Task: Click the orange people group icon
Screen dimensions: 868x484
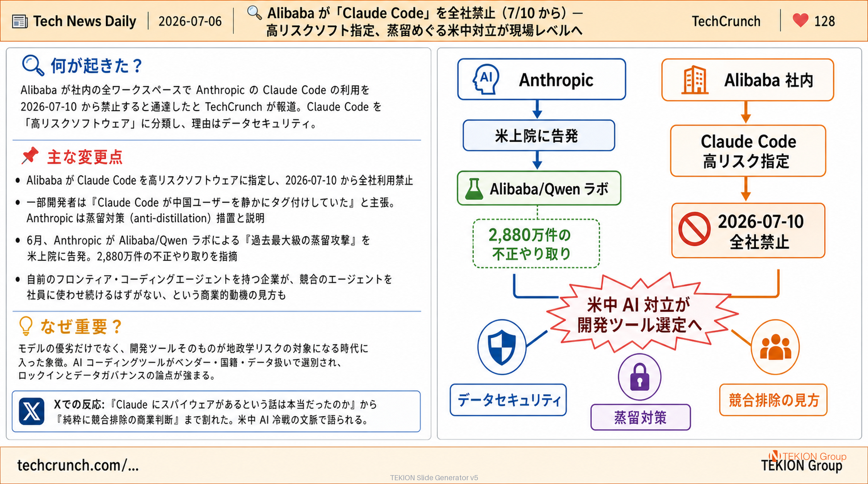Action: click(x=775, y=347)
